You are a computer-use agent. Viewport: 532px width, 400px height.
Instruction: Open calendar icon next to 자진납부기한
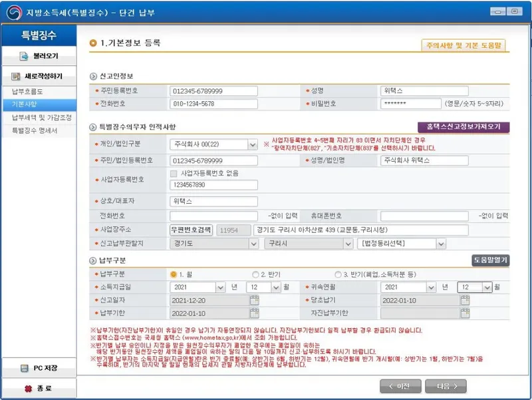[465, 313]
